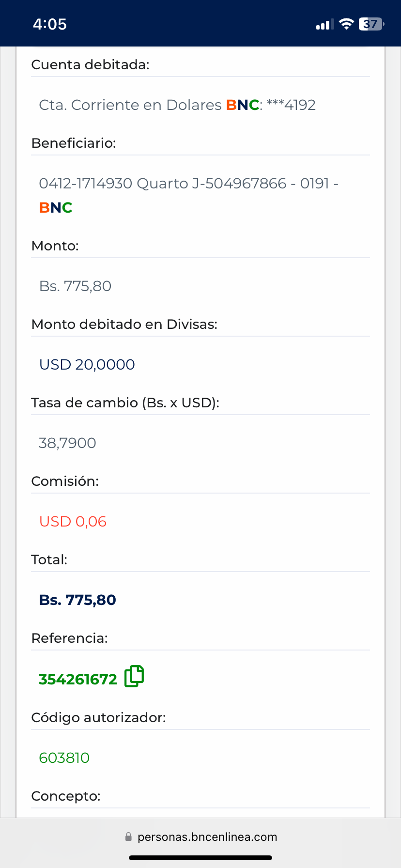Tap the battery level indicator
Screen dimensions: 401x868
[370, 24]
